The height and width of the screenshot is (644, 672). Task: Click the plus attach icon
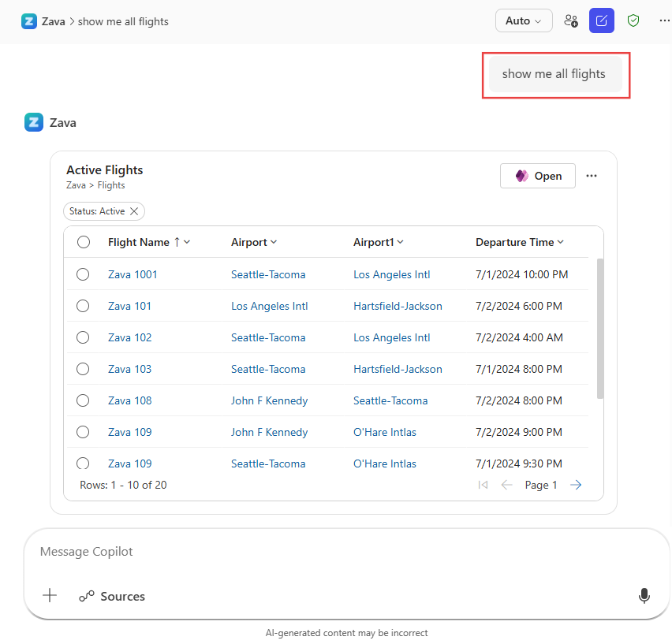click(x=50, y=595)
